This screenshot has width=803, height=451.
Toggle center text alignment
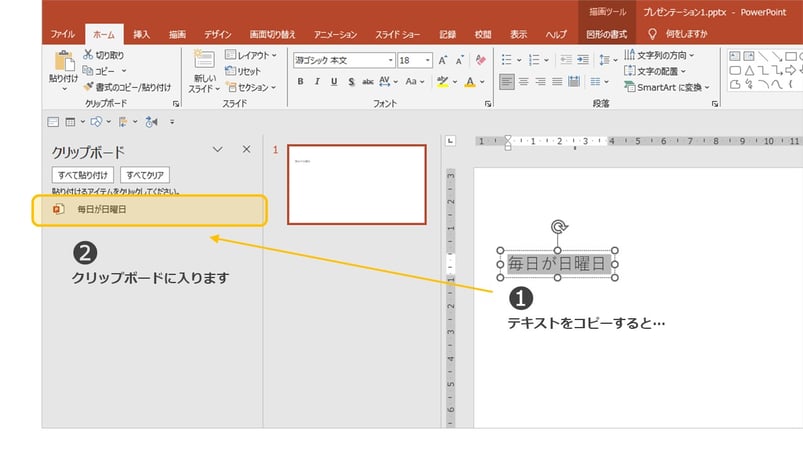tap(523, 81)
